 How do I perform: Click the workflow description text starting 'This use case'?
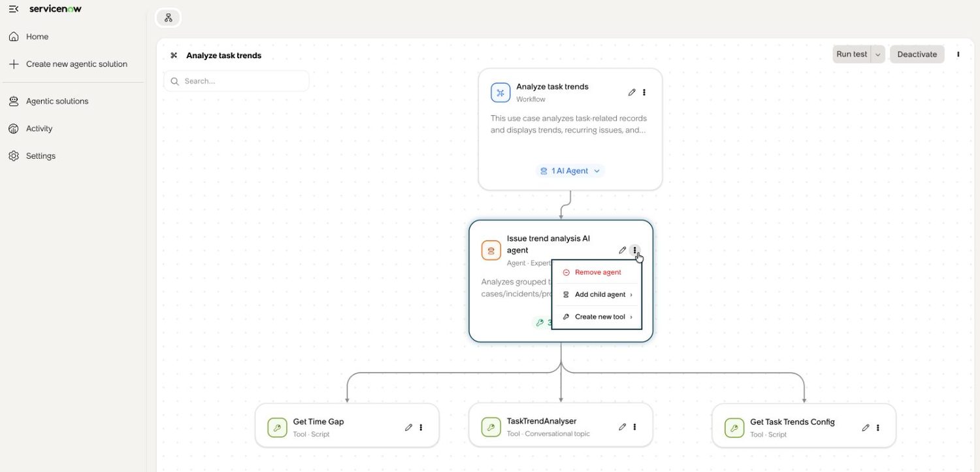coord(568,124)
